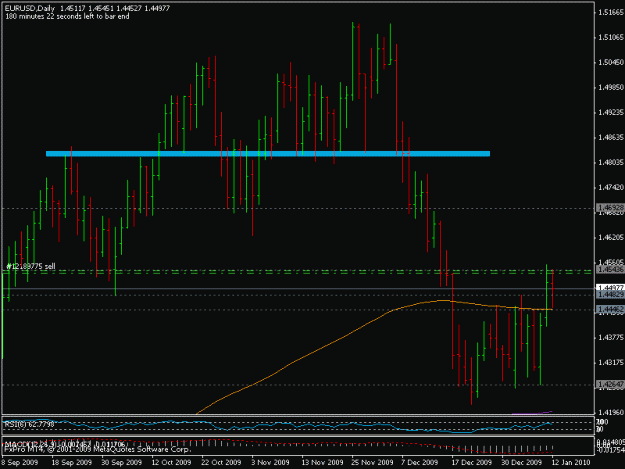Click the white 1.44977 current price tag
Screen dimensions: 625x469
coord(610,287)
